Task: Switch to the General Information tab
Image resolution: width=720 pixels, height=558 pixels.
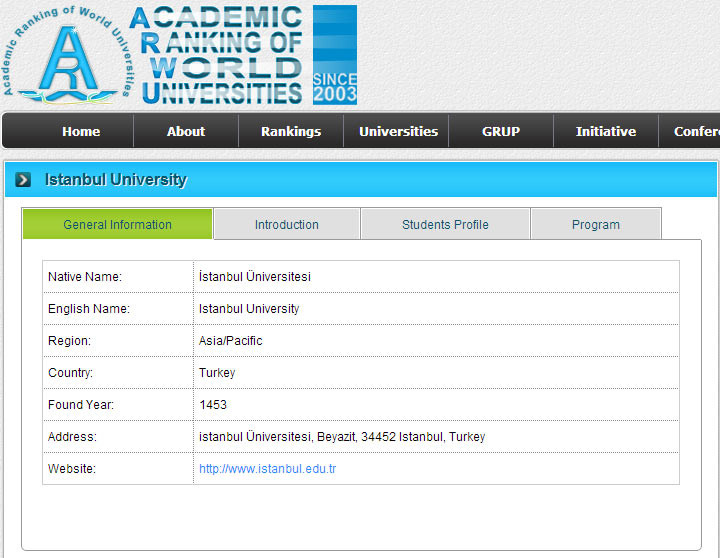Action: [118, 225]
